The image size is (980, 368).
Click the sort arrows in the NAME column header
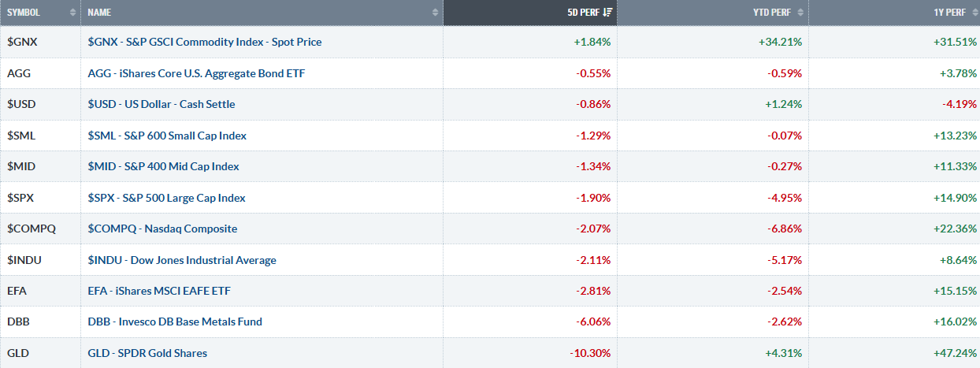pos(436,13)
